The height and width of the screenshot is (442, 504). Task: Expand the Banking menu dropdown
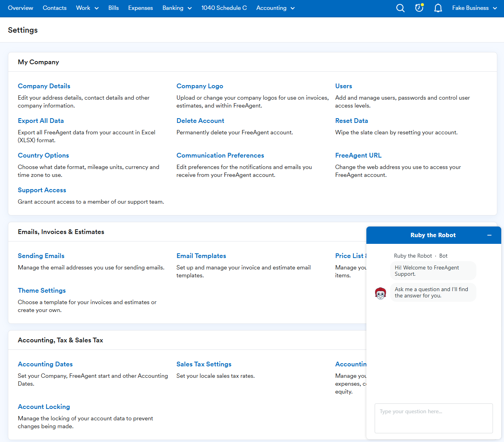tap(177, 8)
